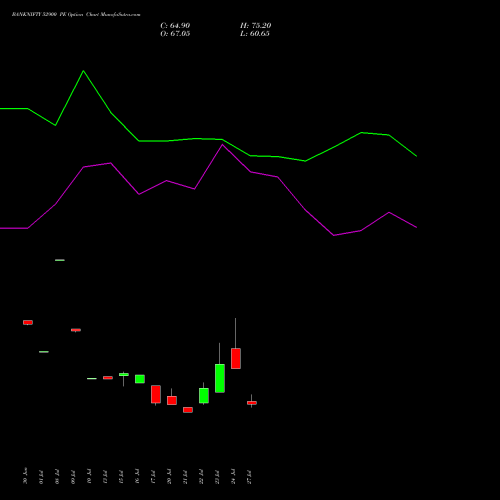The width and height of the screenshot is (500, 500).
Task: Select the 22 Jul date label
Action: click(x=201, y=477)
